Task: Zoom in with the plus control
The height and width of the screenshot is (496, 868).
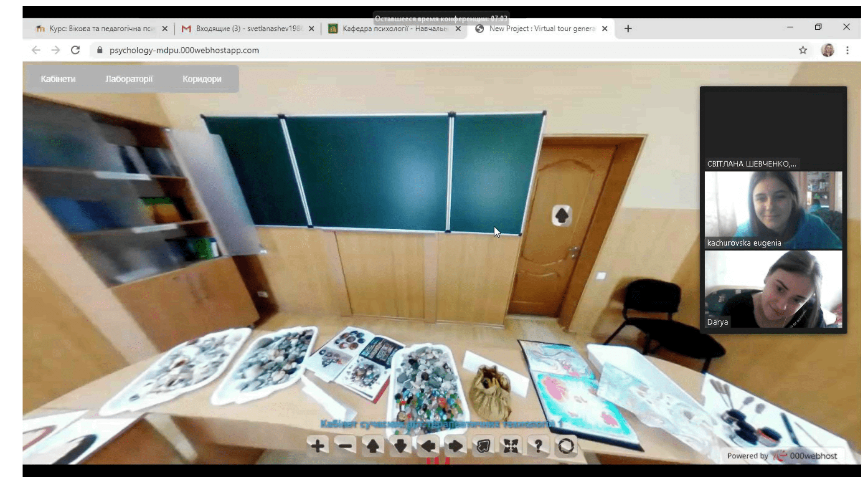Action: point(317,446)
